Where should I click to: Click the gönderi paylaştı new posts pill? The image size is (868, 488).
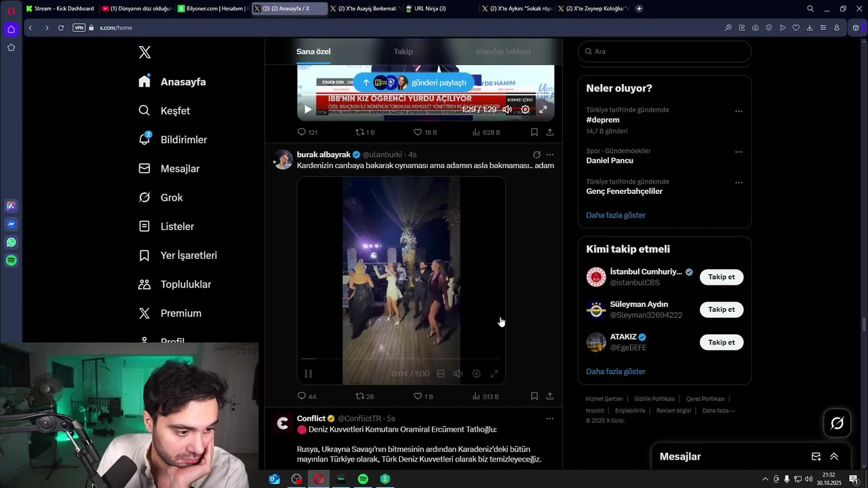click(x=414, y=83)
